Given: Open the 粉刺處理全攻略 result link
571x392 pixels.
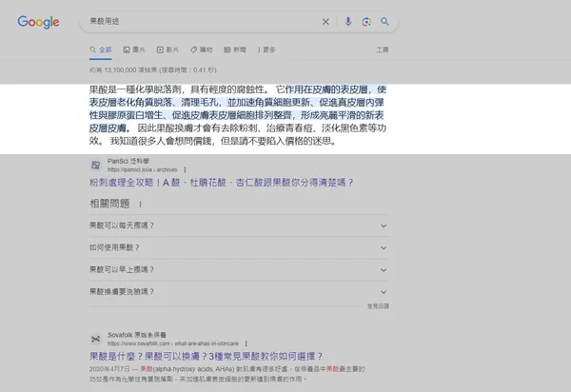Looking at the screenshot, I should click(x=222, y=183).
